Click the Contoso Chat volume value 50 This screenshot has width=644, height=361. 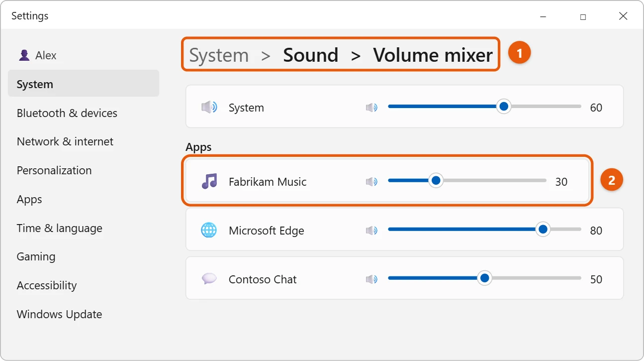pyautogui.click(x=596, y=279)
